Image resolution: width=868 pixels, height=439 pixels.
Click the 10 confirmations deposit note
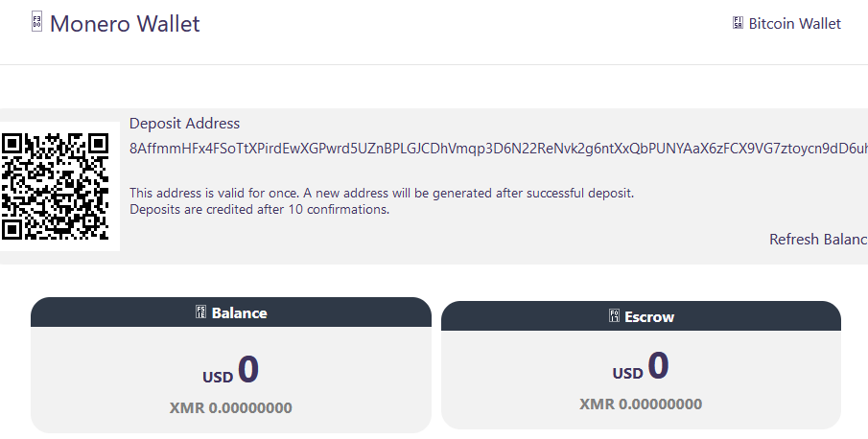(259, 209)
